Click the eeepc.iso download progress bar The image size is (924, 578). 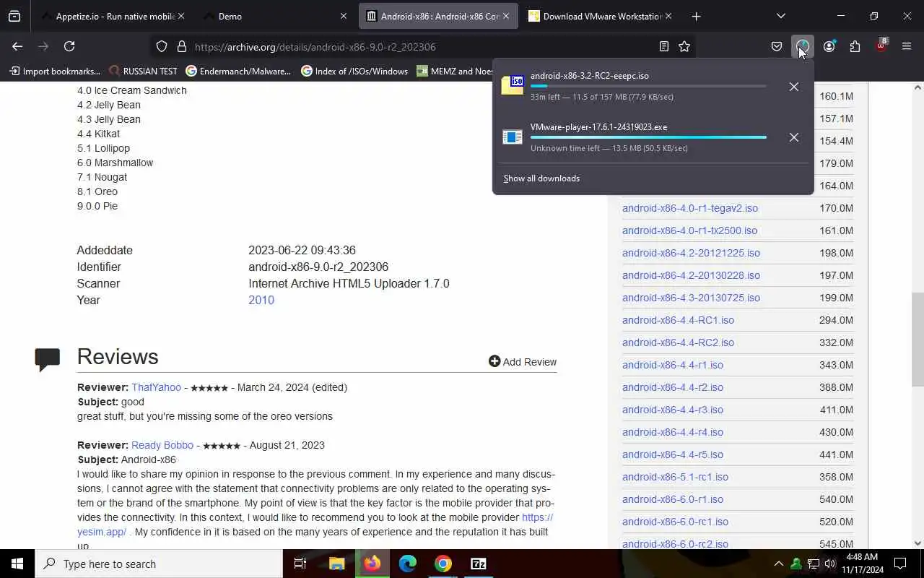click(648, 86)
